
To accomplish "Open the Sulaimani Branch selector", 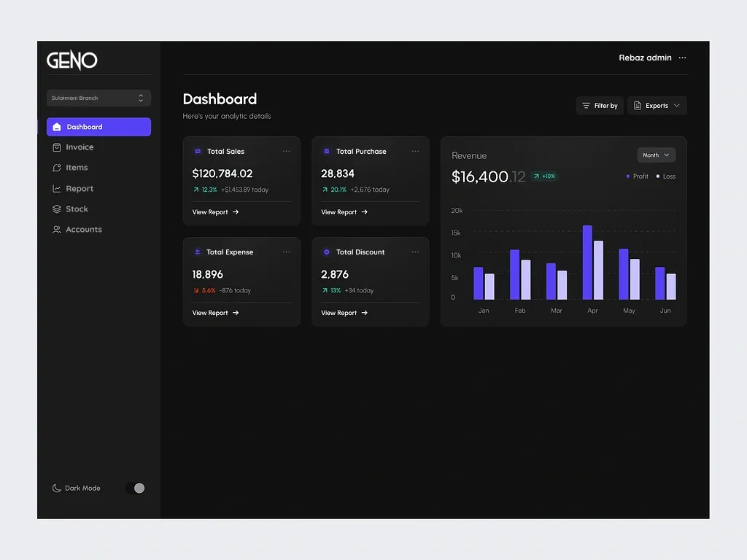I will point(98,98).
